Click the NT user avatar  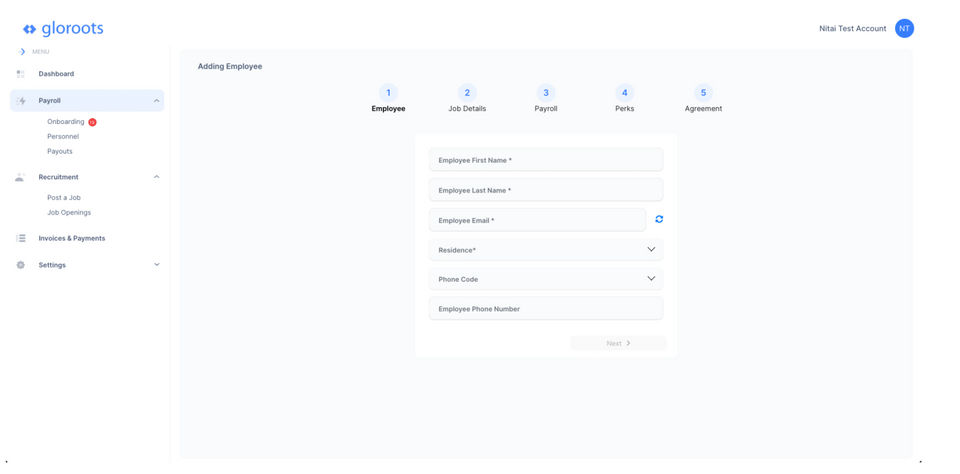(x=904, y=28)
